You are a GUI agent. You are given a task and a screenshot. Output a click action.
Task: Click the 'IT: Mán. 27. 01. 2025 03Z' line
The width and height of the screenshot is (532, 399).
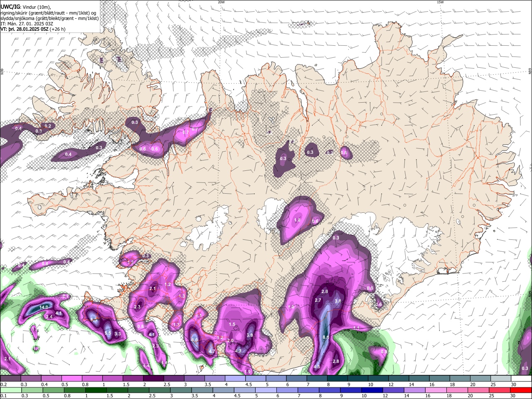click(x=27, y=24)
